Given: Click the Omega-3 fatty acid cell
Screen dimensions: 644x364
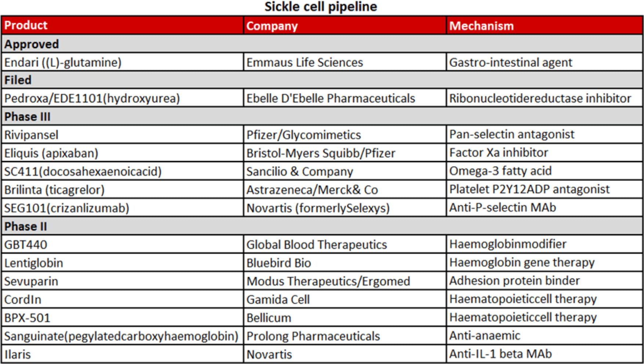Looking at the screenshot, I should [544, 171].
